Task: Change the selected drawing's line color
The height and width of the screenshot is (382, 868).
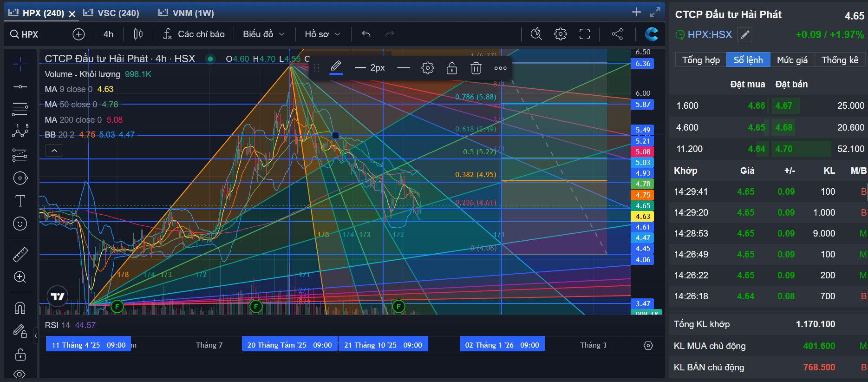Action: tap(336, 68)
